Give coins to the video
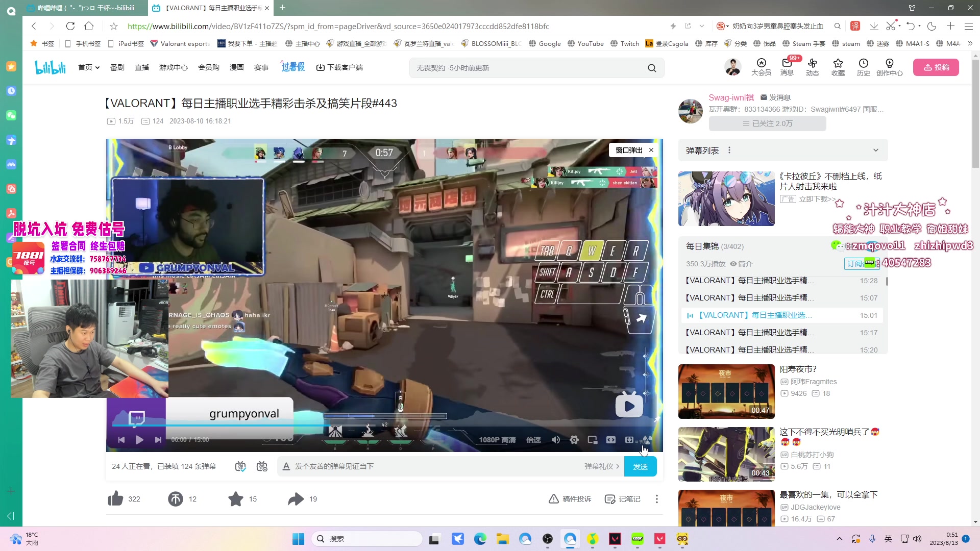This screenshot has width=980, height=551. 176,498
